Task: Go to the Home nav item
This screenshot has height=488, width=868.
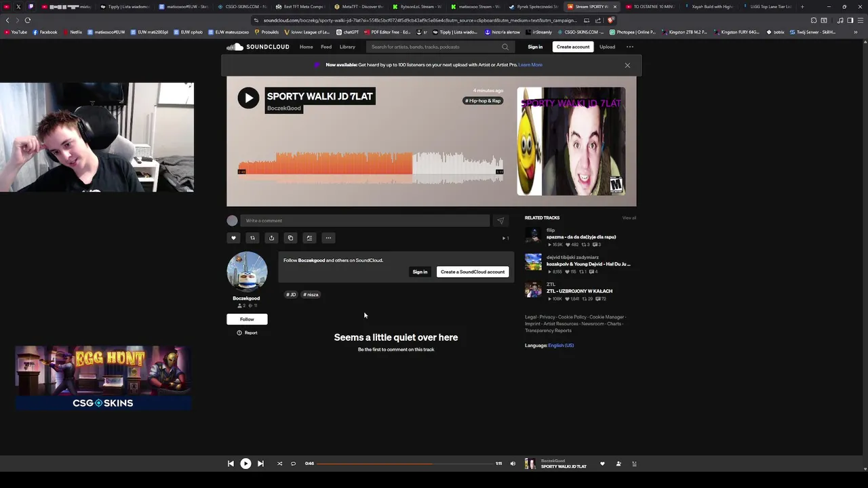Action: [307, 47]
